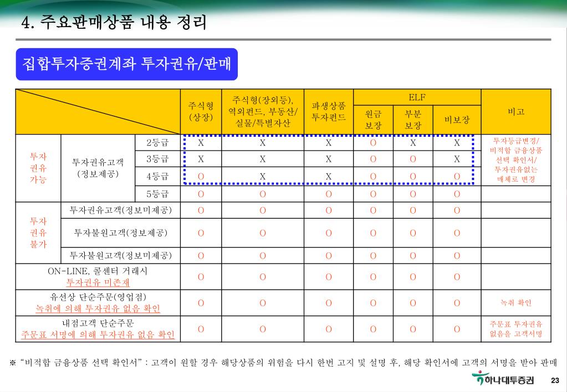Click the X for 3등급 under 파생상품 투자펀드

click(x=329, y=159)
